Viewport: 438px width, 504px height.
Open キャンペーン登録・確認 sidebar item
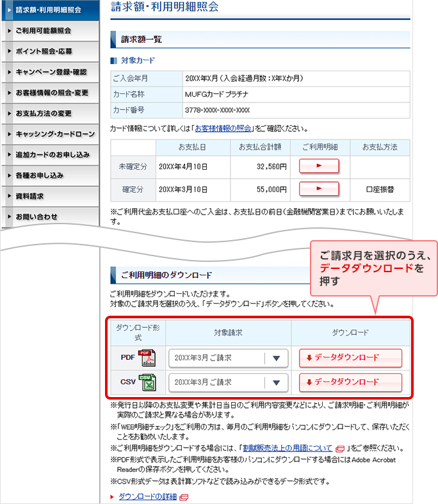tap(51, 72)
